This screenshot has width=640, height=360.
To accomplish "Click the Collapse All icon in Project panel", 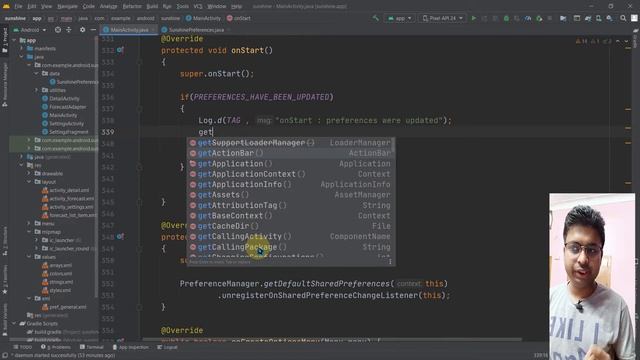I will click(69, 30).
